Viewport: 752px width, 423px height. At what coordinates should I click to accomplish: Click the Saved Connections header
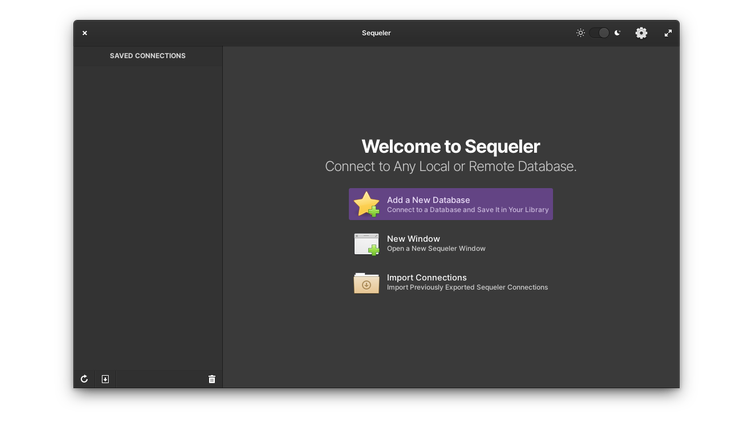tap(148, 56)
